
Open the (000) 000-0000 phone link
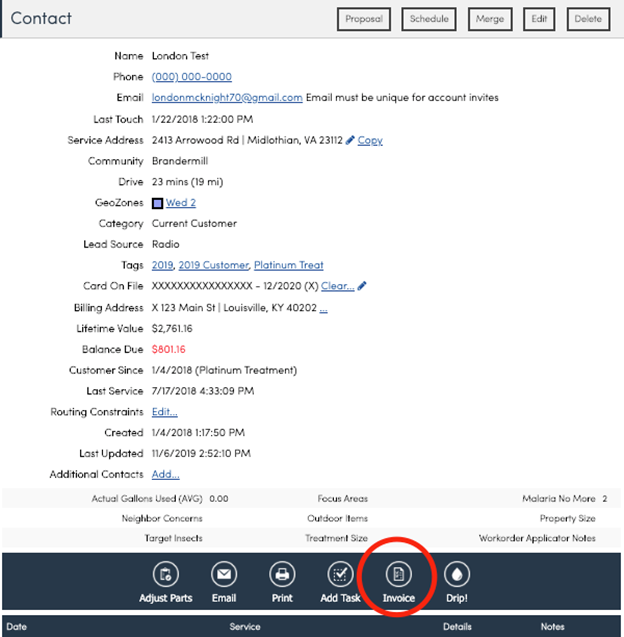point(191,77)
